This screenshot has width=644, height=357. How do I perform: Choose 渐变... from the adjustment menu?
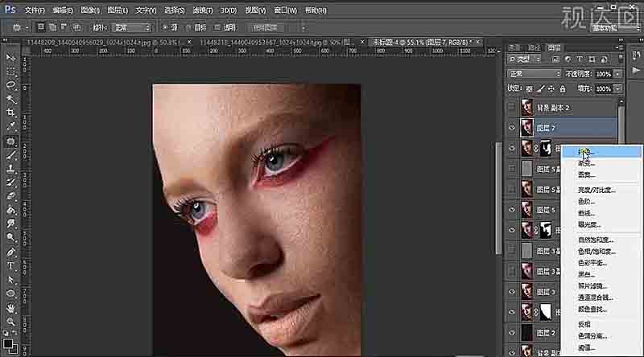587,163
